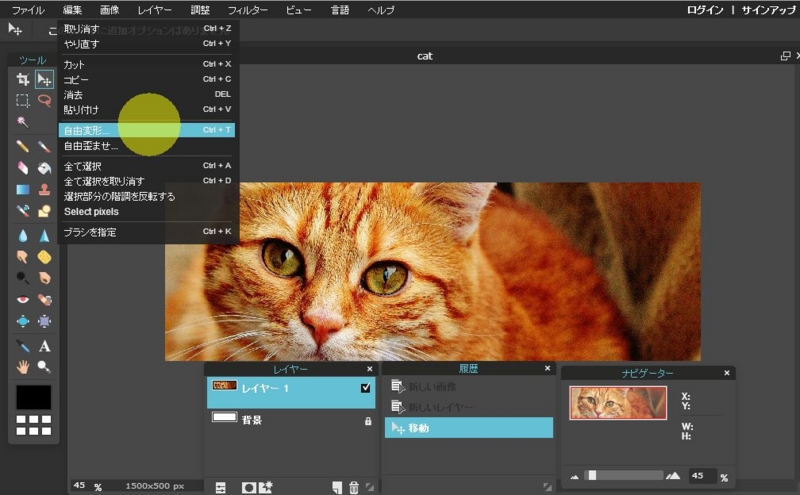Viewport: 800px width, 495px height.
Task: Choose 全て選択 menu entry
Action: 146,166
